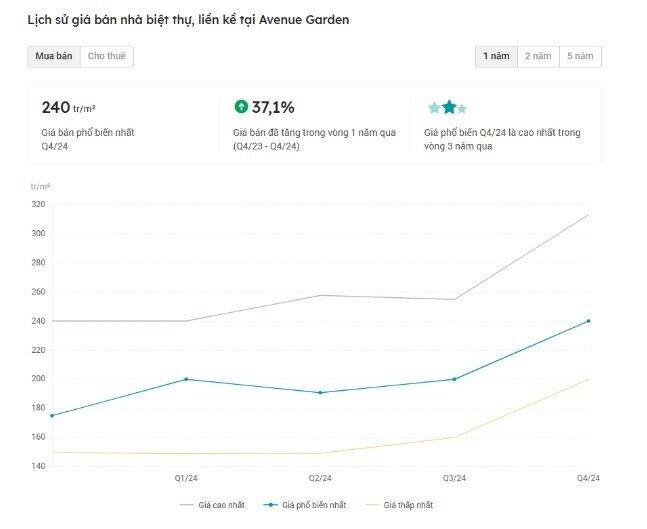Click the teal dot legend marker
Viewport: 647px width, 529px height.
pos(269,506)
